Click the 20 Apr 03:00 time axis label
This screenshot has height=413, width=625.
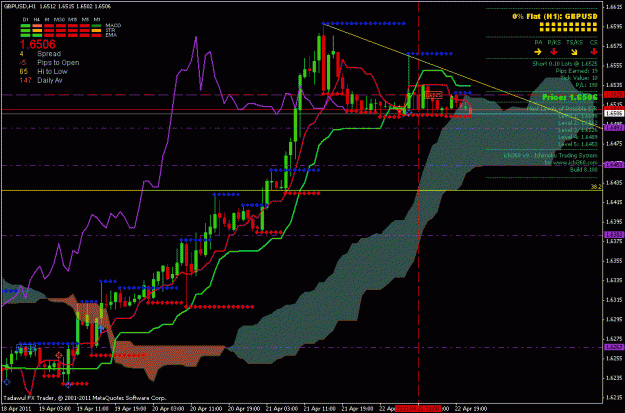point(167,409)
